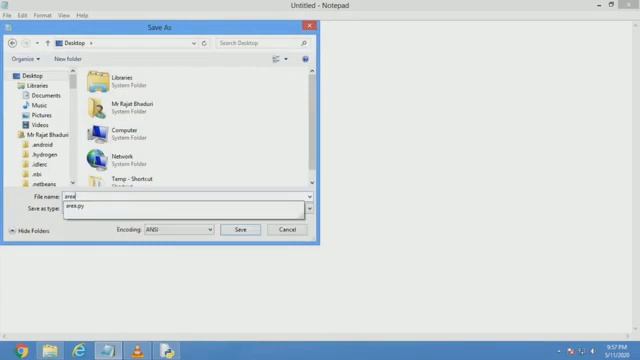This screenshot has width=640, height=360.
Task: Click the search magnifier icon in Search Desktop
Action: pyautogui.click(x=303, y=43)
